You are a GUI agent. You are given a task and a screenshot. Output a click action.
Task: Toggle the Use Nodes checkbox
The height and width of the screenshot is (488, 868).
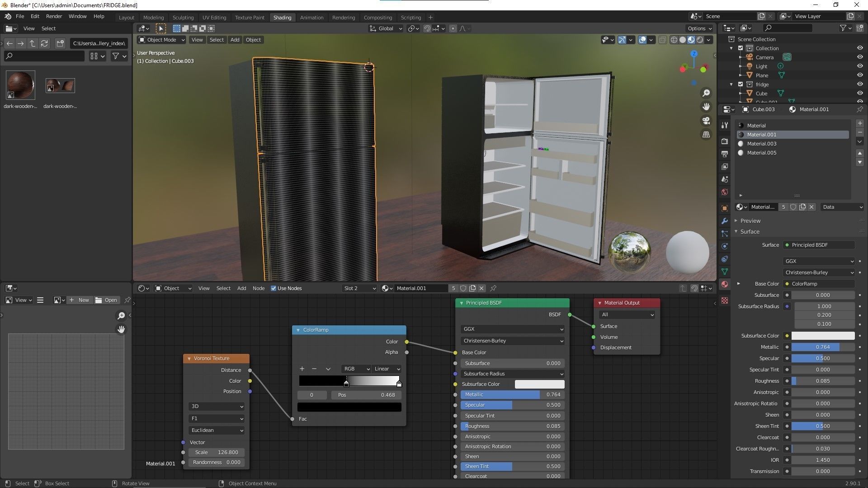[274, 288]
